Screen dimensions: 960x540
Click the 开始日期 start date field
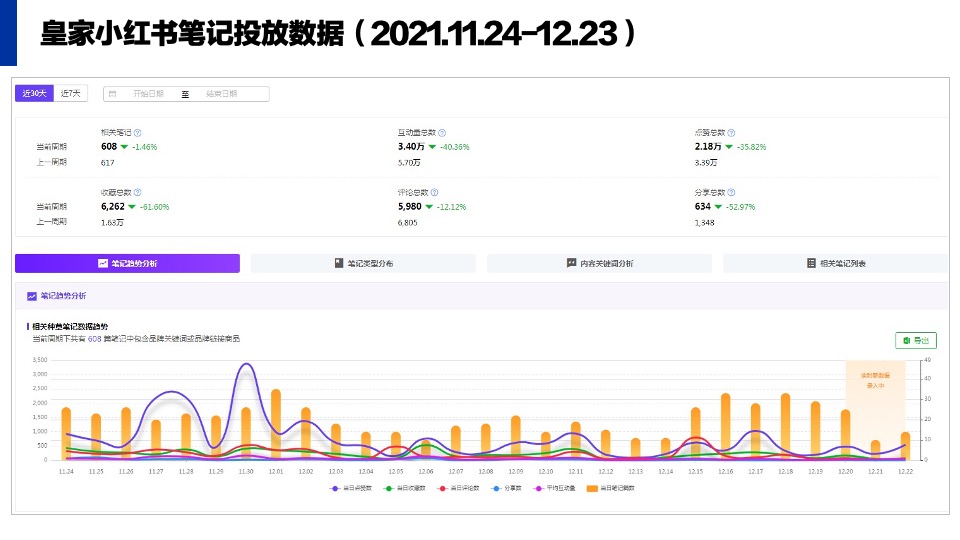point(148,94)
